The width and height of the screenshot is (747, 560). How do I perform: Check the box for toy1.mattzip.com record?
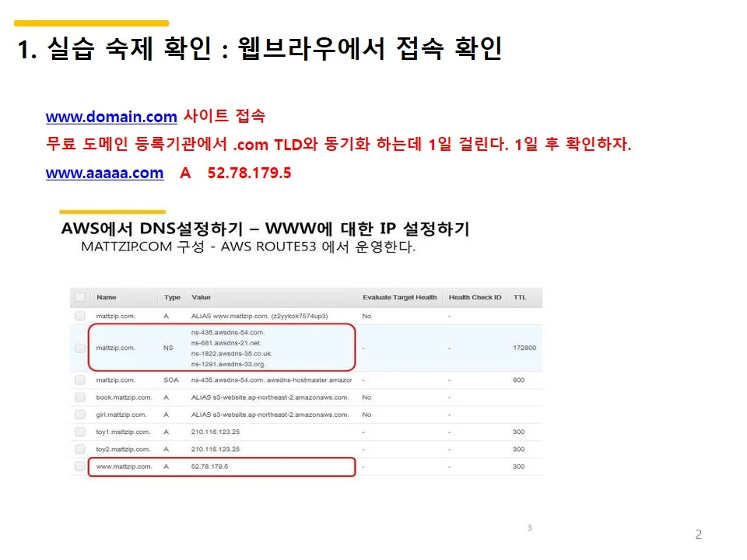click(x=80, y=432)
